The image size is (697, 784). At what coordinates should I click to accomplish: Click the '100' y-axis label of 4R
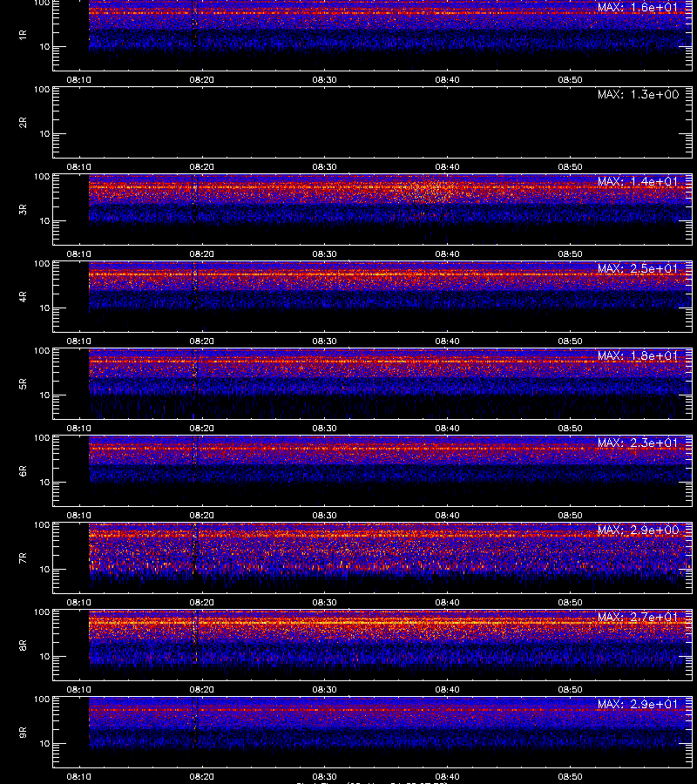pos(42,263)
